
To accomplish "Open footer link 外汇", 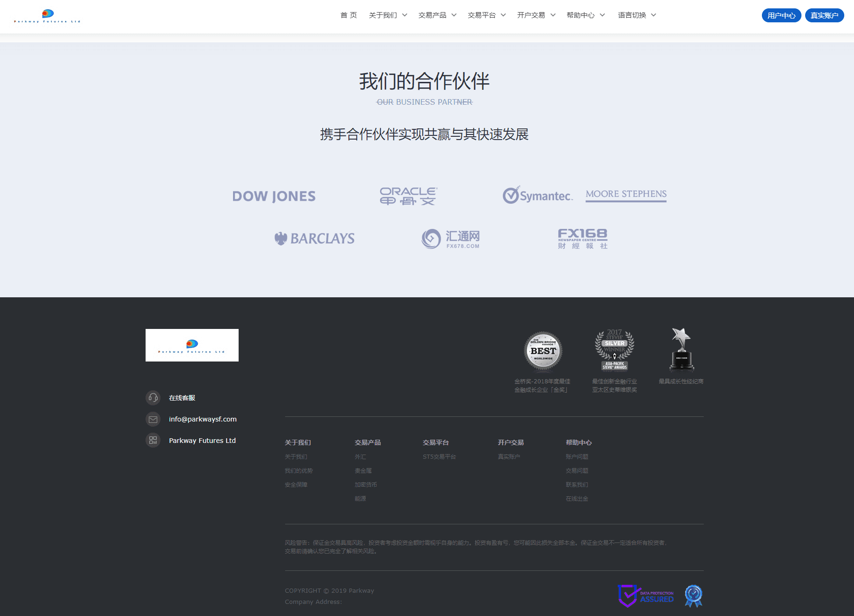I will [x=360, y=457].
